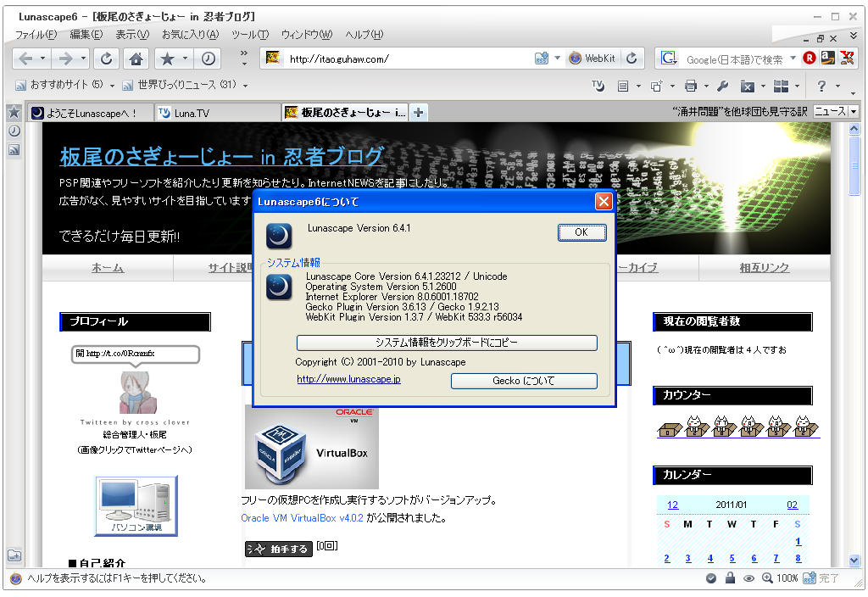Open the sidebar Favorites star icon
Image resolution: width=868 pixels, height=597 pixels.
[14, 113]
